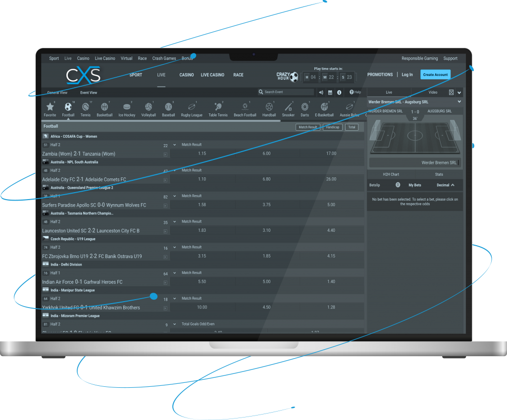Mute sound with the speaker icon
Image resolution: width=507 pixels, height=420 pixels.
coord(321,92)
